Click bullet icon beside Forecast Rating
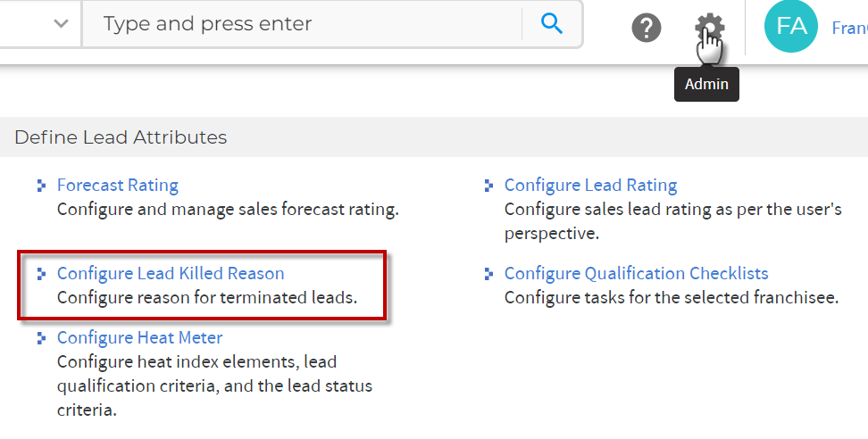Viewport: 868px width, 439px height. click(41, 186)
